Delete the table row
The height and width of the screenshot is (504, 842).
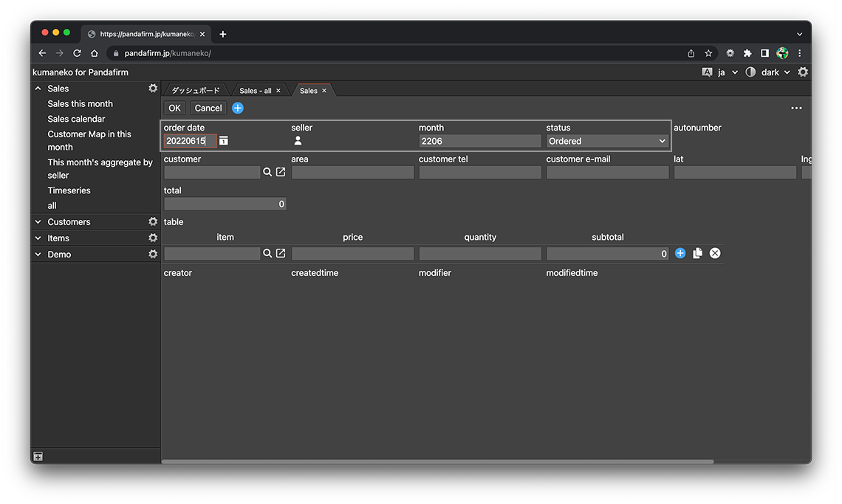[x=715, y=253]
